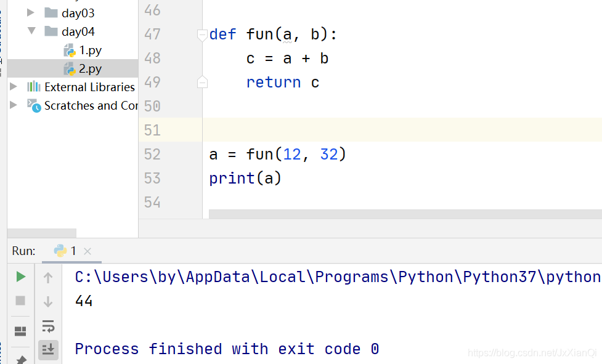This screenshot has width=602, height=364.
Task: Rerun the script with green Run button
Action: click(x=21, y=277)
